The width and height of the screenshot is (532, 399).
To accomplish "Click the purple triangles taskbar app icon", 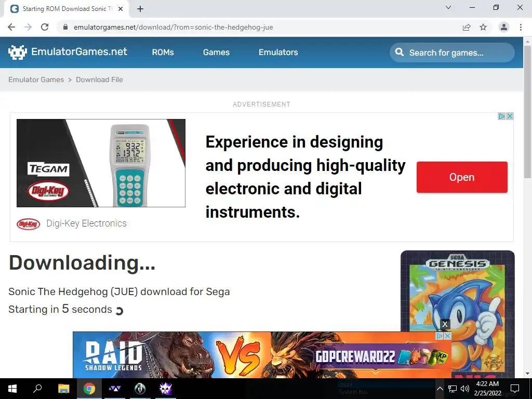I will pyautogui.click(x=114, y=389).
